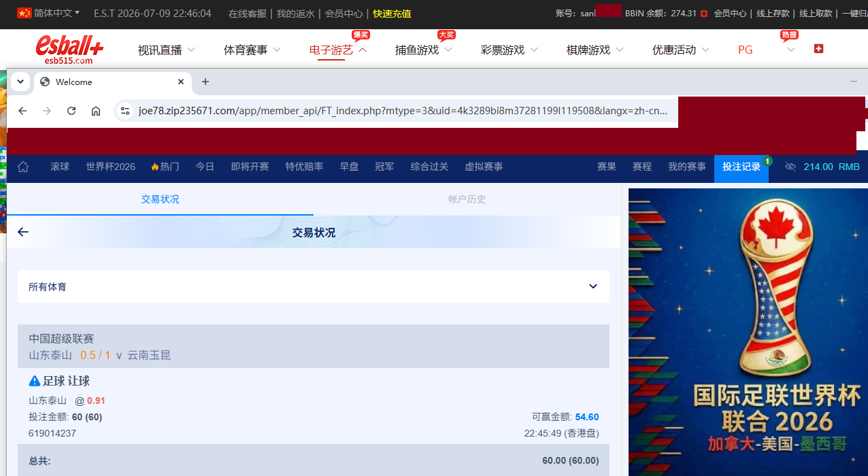868x476 pixels.
Task: Open the 赛程 schedule page
Action: [642, 167]
